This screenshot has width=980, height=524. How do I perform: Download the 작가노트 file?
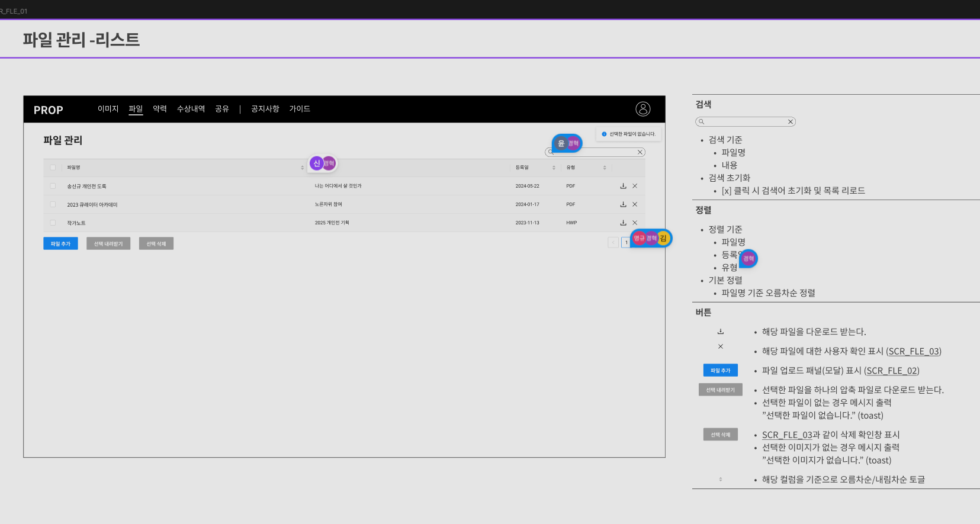[623, 223]
